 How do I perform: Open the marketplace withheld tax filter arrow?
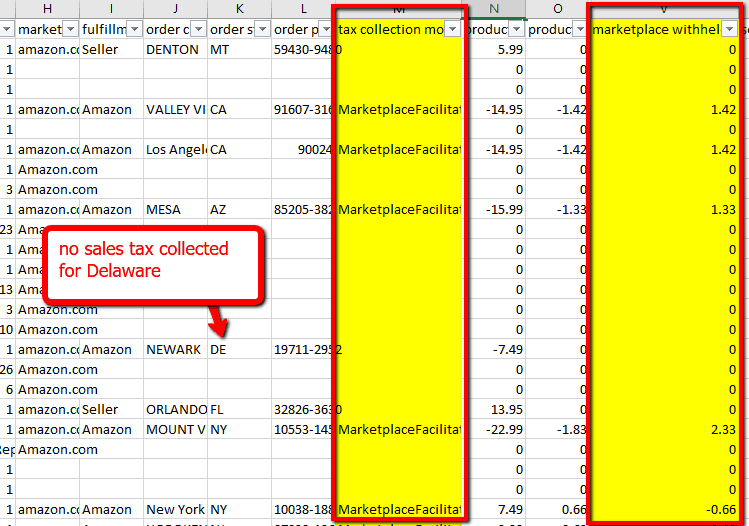729,30
